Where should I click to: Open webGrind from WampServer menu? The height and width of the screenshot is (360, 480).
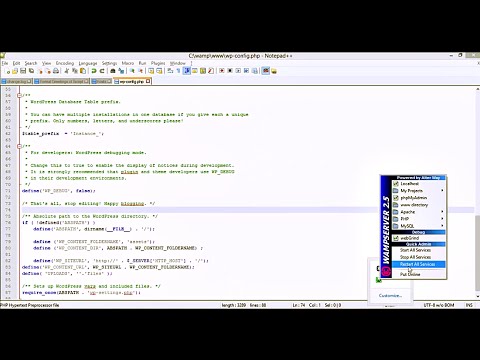(x=418, y=238)
